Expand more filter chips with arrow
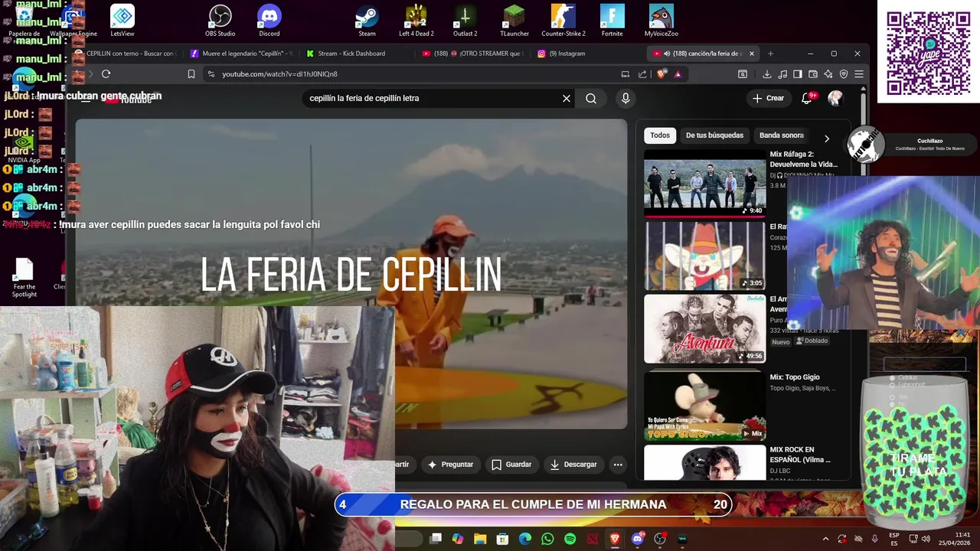Viewport: 980px width, 551px height. pos(826,139)
